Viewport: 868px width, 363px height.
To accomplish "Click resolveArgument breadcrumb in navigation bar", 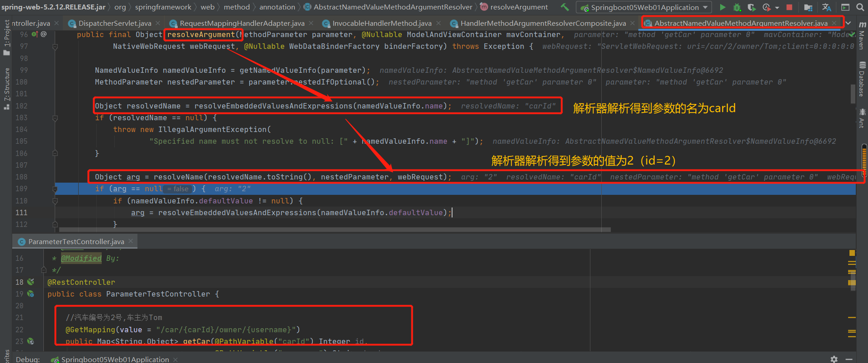I will (514, 7).
